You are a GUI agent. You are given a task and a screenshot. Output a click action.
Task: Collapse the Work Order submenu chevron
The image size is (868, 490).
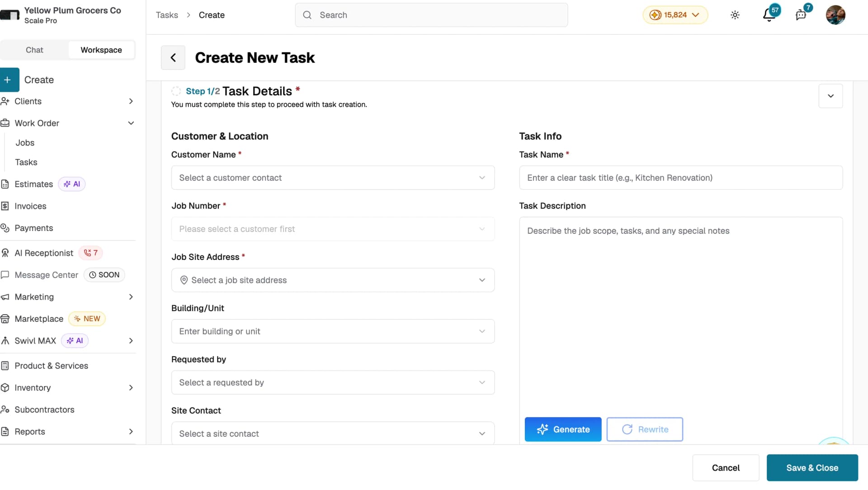(x=131, y=123)
